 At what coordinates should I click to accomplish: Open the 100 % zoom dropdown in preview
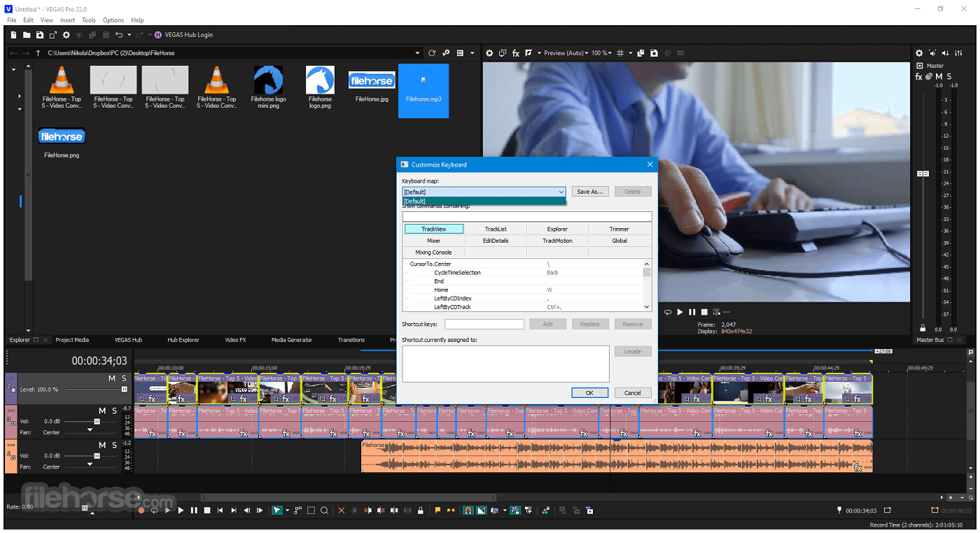pos(601,53)
